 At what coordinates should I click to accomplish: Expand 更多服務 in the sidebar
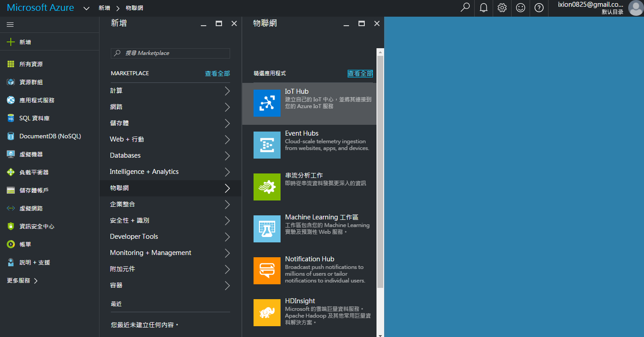(x=22, y=280)
